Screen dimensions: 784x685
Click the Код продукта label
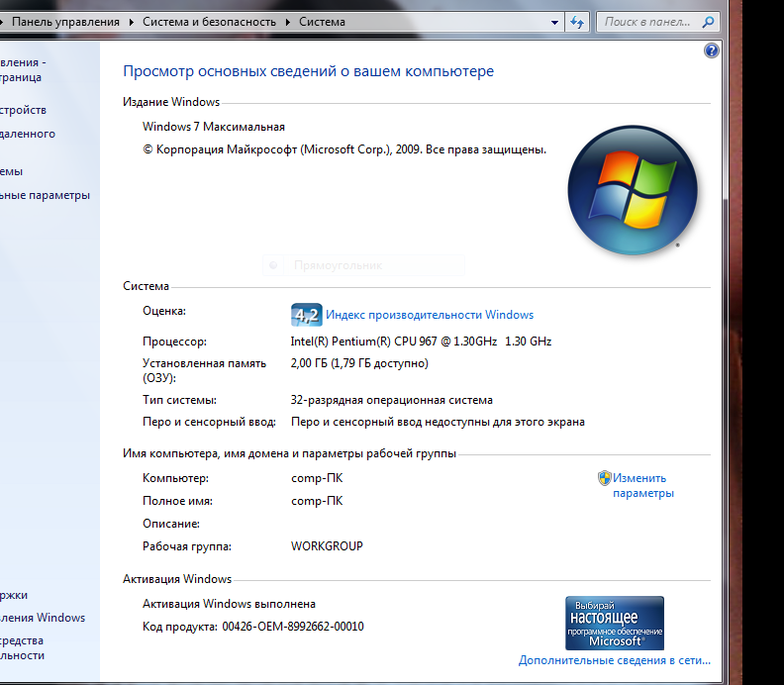(x=180, y=627)
